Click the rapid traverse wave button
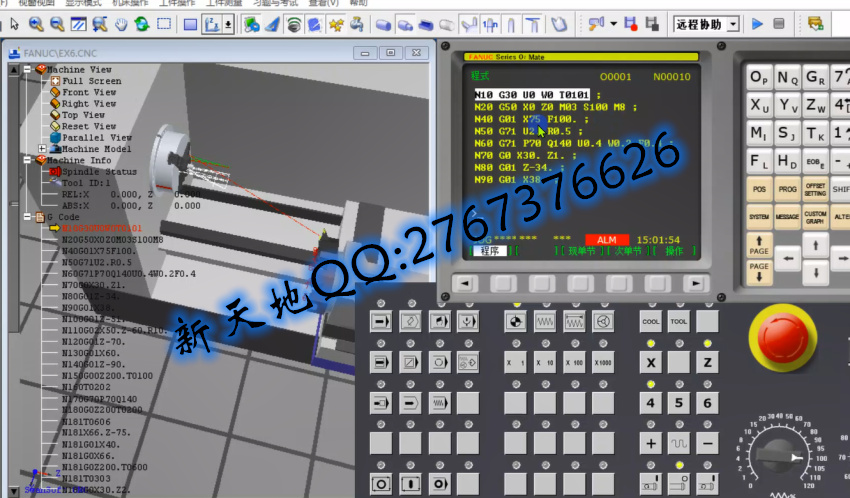Screen dimensions: 850x498 679,444
